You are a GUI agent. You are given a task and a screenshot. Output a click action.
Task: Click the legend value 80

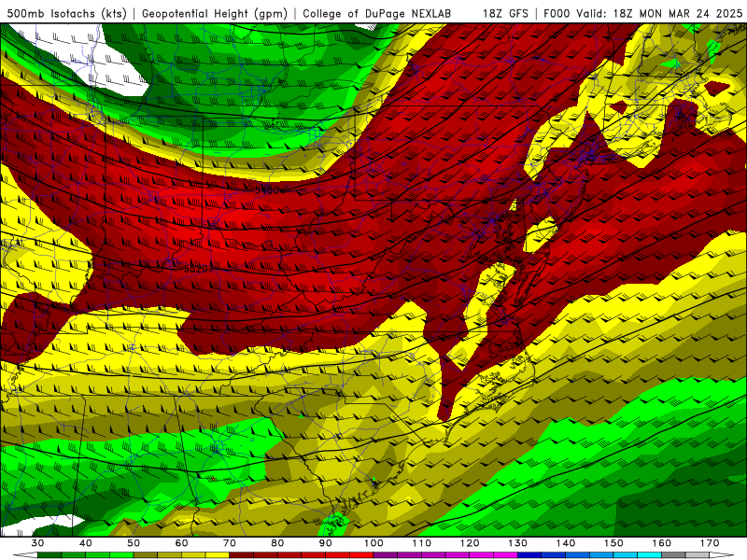coord(277,543)
